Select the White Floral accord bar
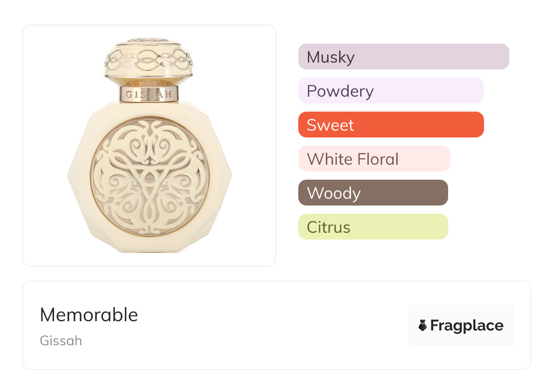This screenshot has width=553, height=392. [374, 159]
